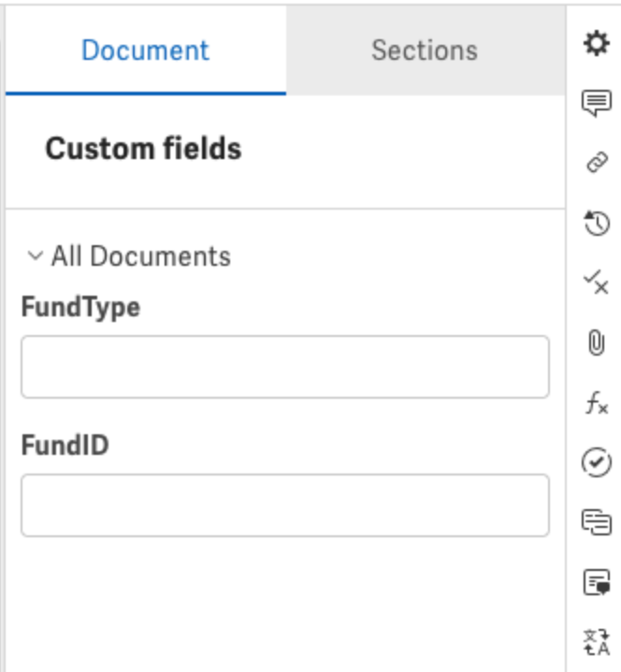Open the stacked chat bubbles icon
This screenshot has width=621, height=672.
coord(596,522)
